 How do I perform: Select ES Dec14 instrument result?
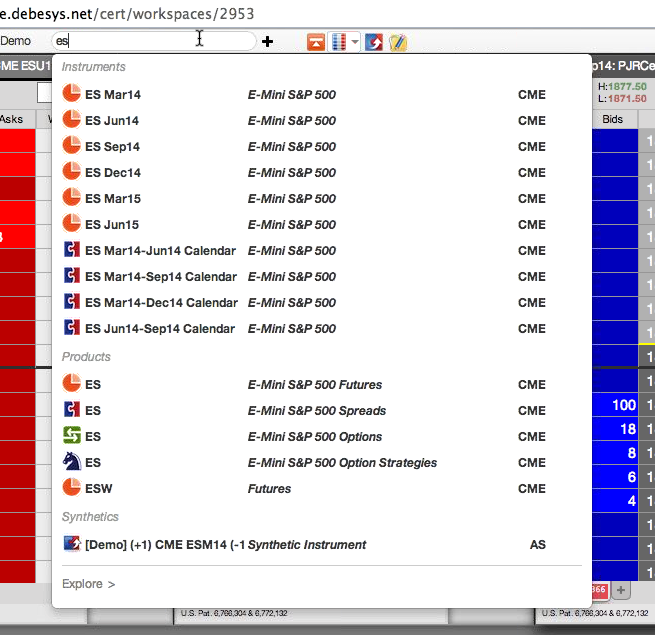click(322, 173)
